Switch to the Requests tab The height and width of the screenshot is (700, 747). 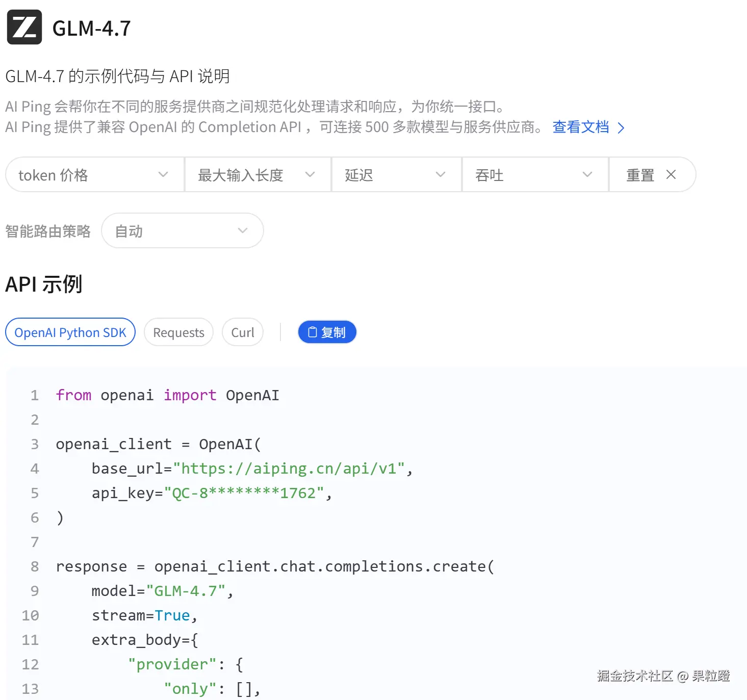[x=178, y=332]
